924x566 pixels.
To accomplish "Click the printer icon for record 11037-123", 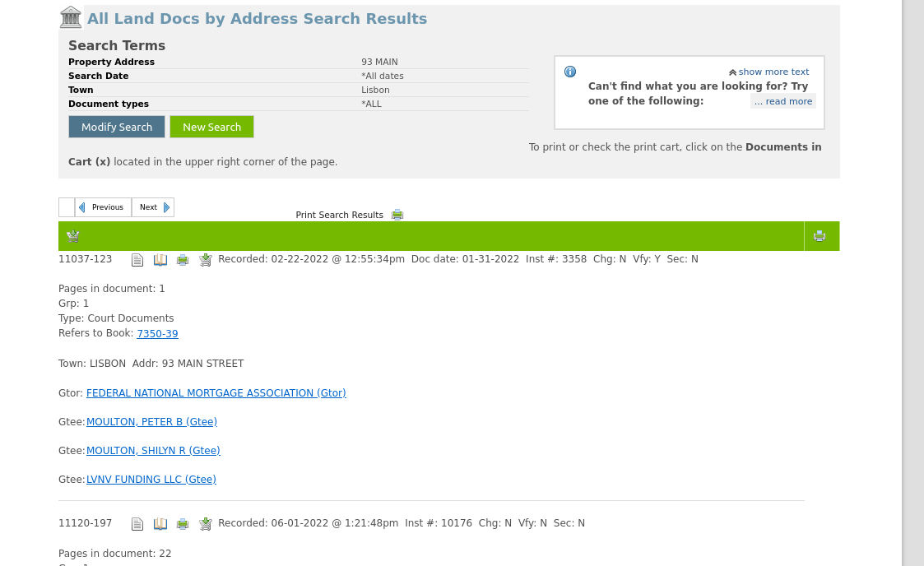I will click(183, 260).
